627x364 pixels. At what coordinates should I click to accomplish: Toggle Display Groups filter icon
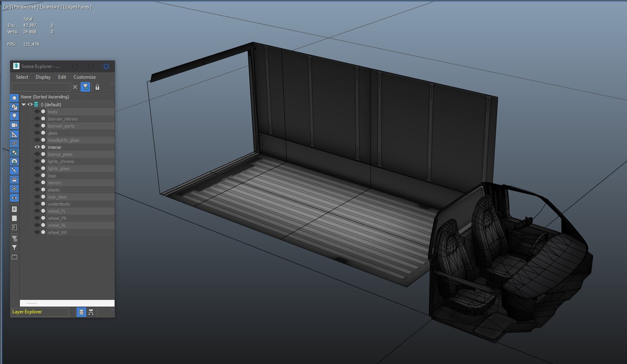pos(14,153)
